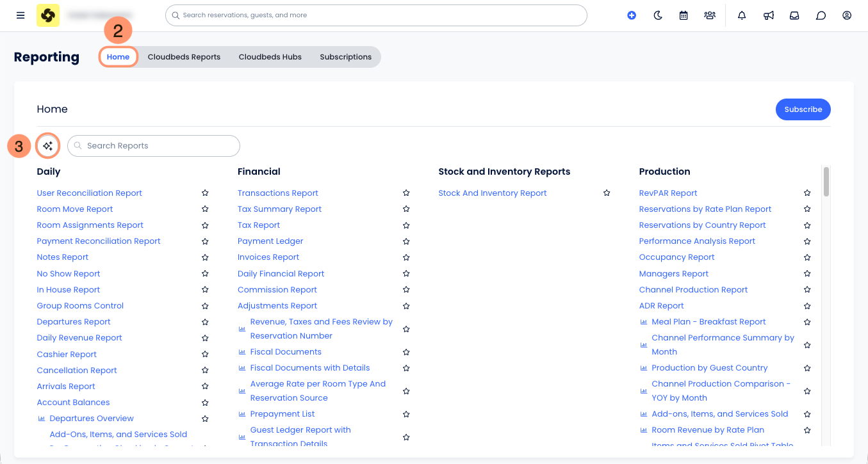
Task: Open the Payment Ledger report link
Action: [270, 241]
